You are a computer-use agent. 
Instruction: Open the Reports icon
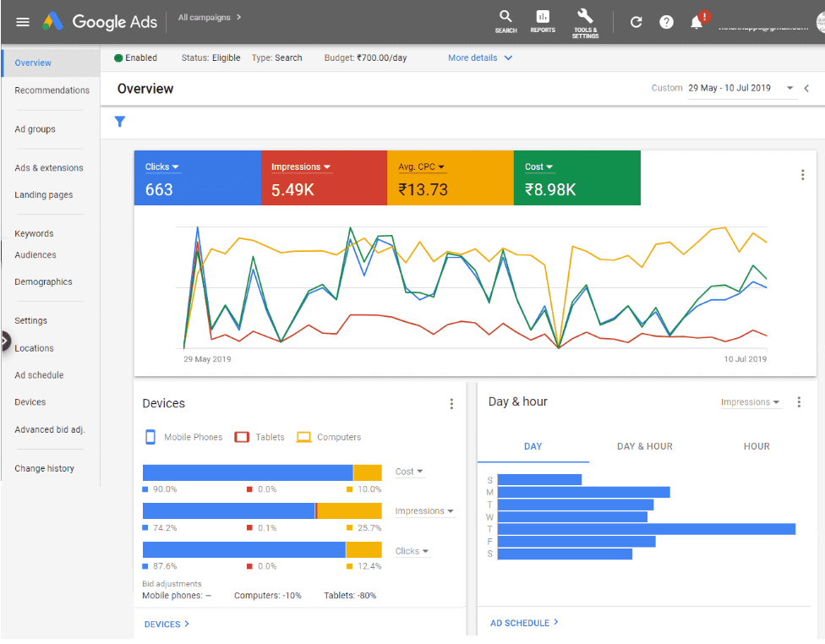[x=543, y=22]
